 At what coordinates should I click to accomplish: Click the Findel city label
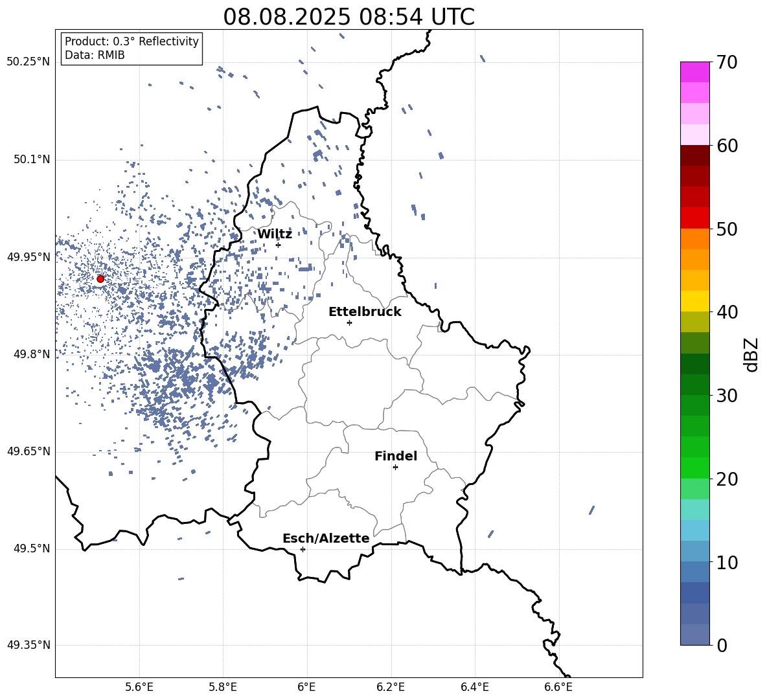396,456
